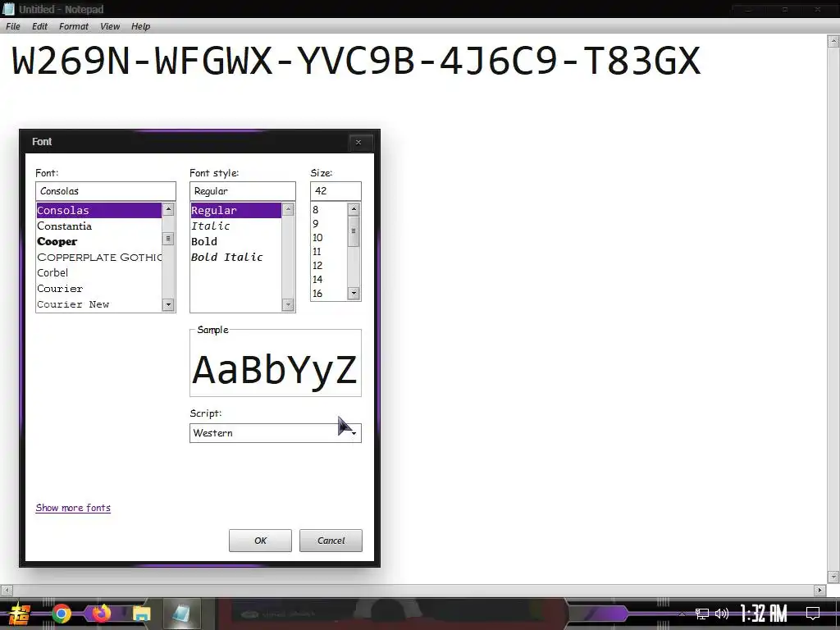Open the View menu

click(x=110, y=26)
